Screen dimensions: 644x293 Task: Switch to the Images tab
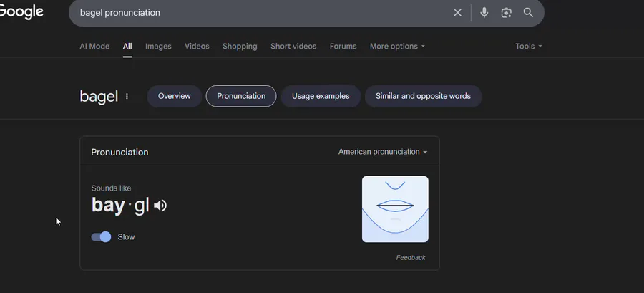pos(158,47)
